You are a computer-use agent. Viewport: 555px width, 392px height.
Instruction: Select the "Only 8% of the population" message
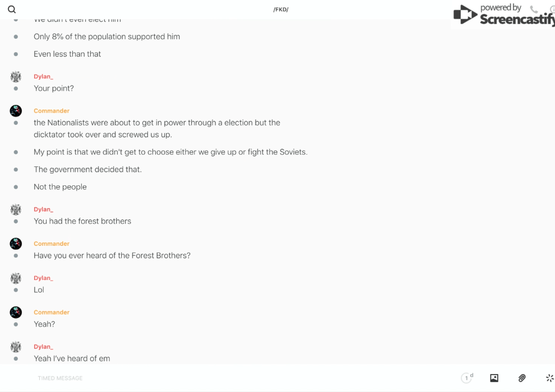click(107, 36)
